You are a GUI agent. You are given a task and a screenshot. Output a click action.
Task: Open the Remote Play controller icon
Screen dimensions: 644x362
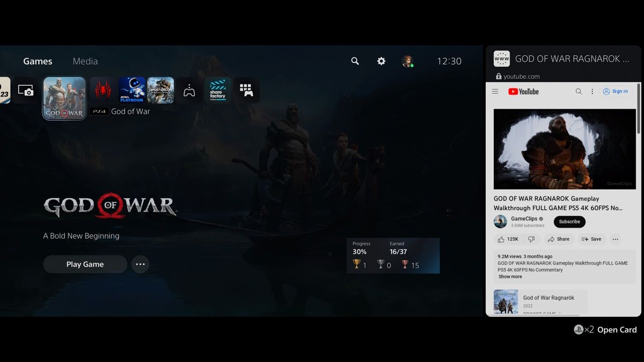coord(189,90)
